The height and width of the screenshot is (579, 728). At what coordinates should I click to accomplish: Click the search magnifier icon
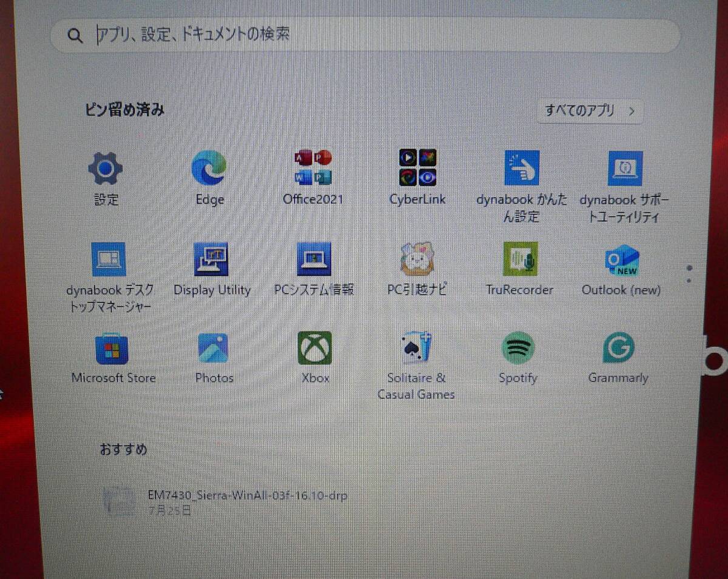click(75, 35)
